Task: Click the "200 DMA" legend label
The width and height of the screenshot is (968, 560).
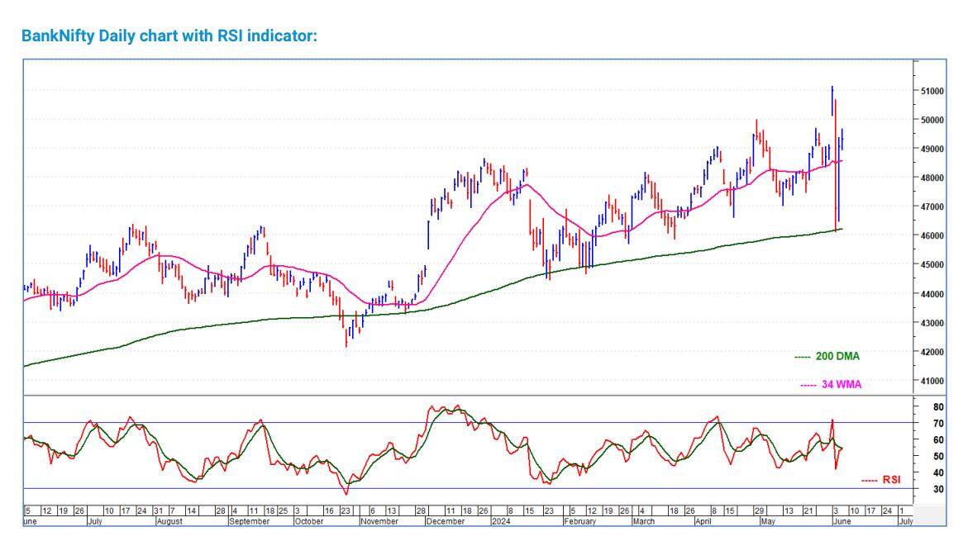Action: [x=837, y=357]
